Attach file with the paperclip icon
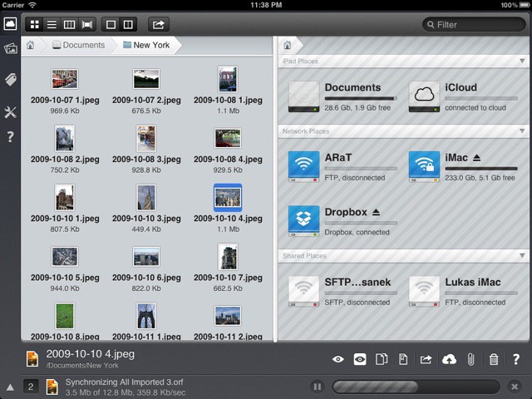 point(470,359)
